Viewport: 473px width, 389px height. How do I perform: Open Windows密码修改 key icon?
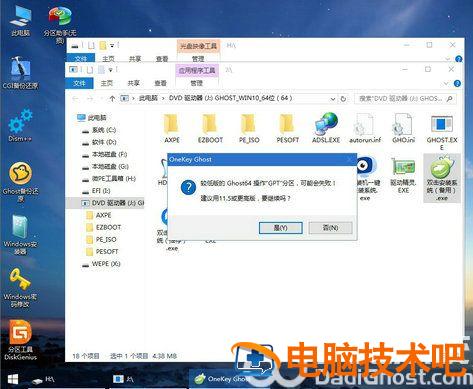(x=20, y=288)
